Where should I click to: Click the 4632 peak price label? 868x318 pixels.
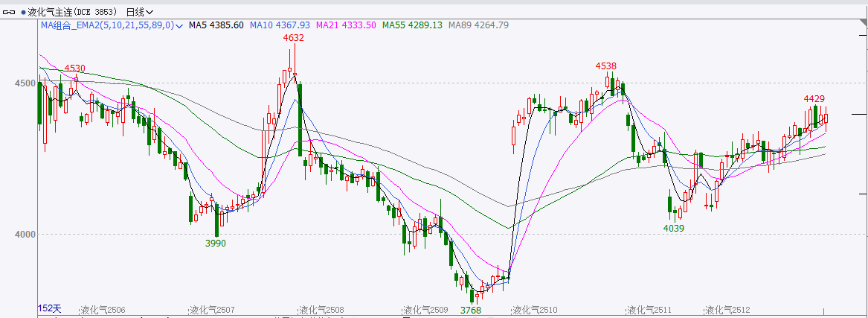294,37
